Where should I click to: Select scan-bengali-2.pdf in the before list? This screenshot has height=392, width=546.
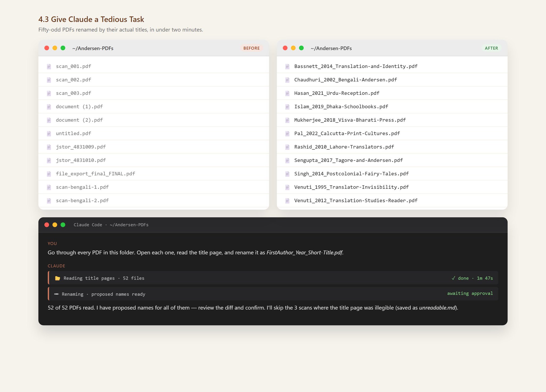[154, 201]
